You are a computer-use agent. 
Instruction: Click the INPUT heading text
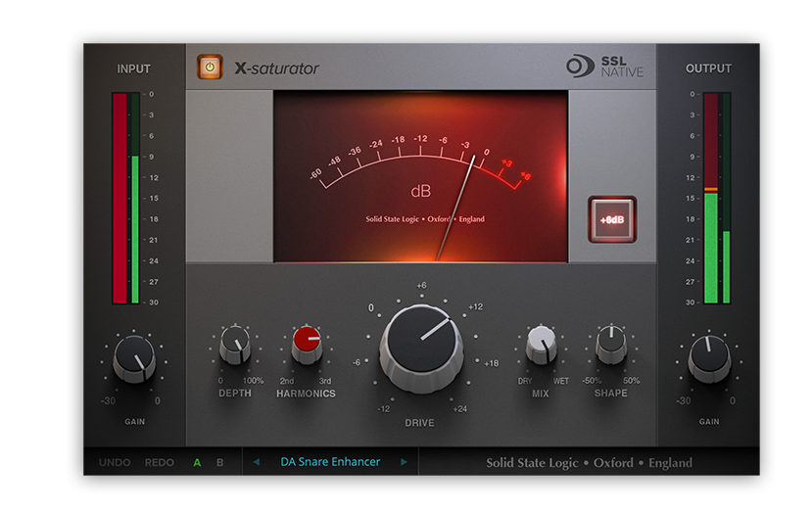(133, 69)
